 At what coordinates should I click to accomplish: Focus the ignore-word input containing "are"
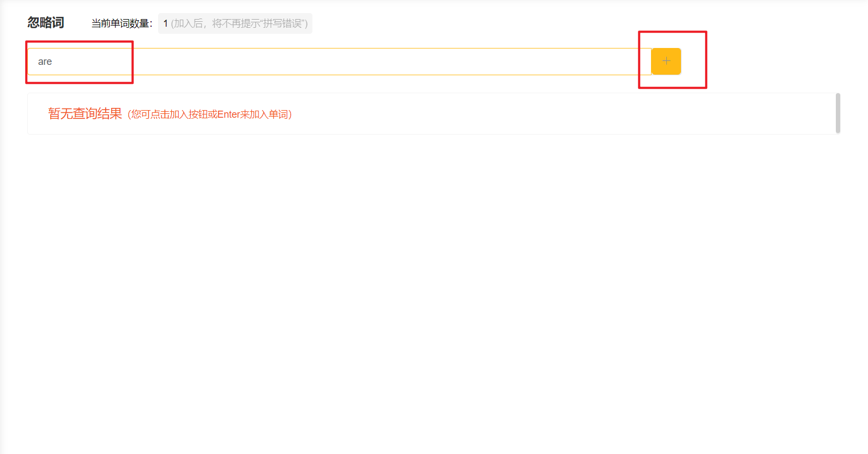pyautogui.click(x=339, y=62)
